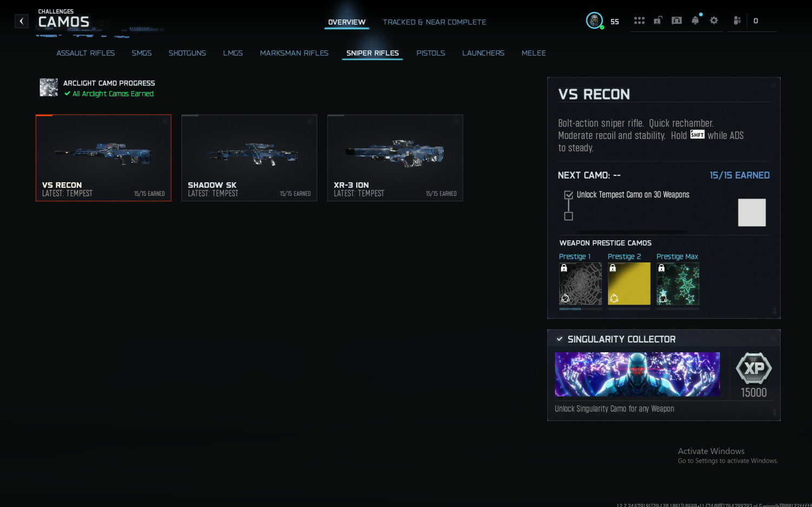Switch to Tracked & Near Complete tab

click(x=434, y=22)
